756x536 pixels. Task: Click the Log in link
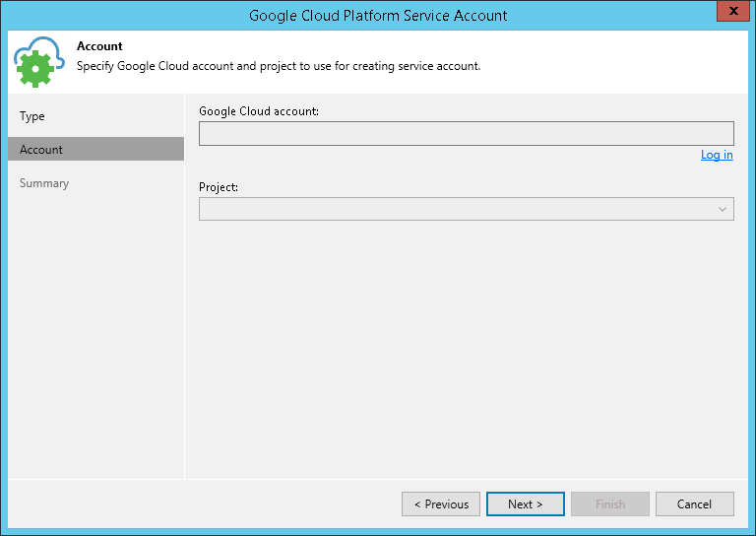tap(717, 155)
